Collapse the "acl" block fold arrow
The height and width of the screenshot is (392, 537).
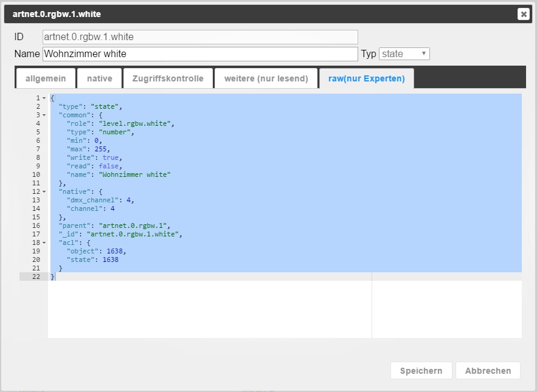click(x=44, y=242)
